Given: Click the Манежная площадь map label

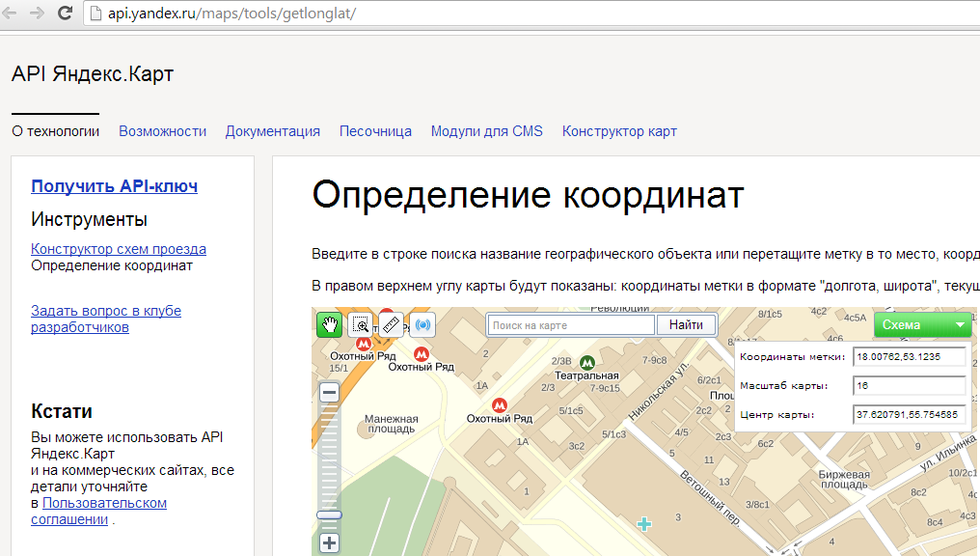Looking at the screenshot, I should 392,424.
